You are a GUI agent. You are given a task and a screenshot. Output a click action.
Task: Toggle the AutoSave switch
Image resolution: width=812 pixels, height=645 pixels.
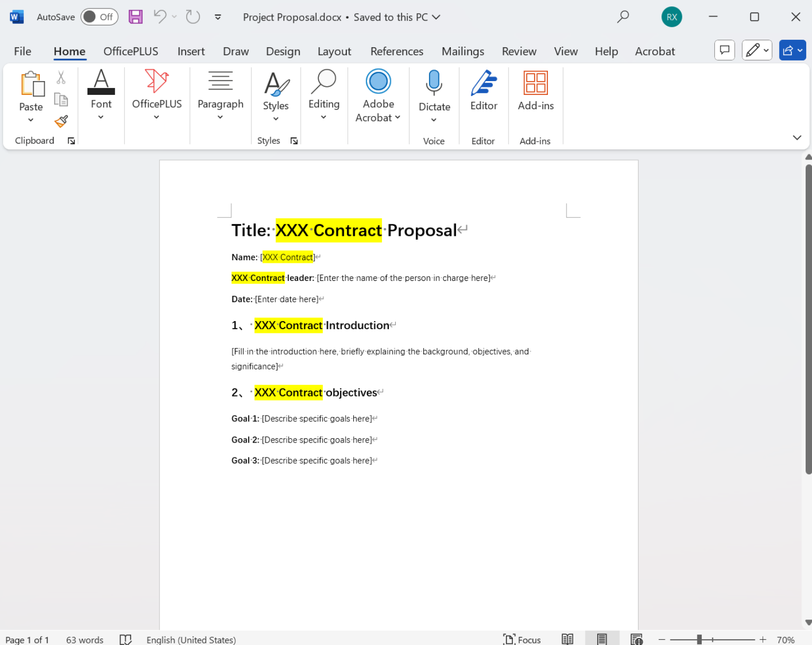click(99, 17)
